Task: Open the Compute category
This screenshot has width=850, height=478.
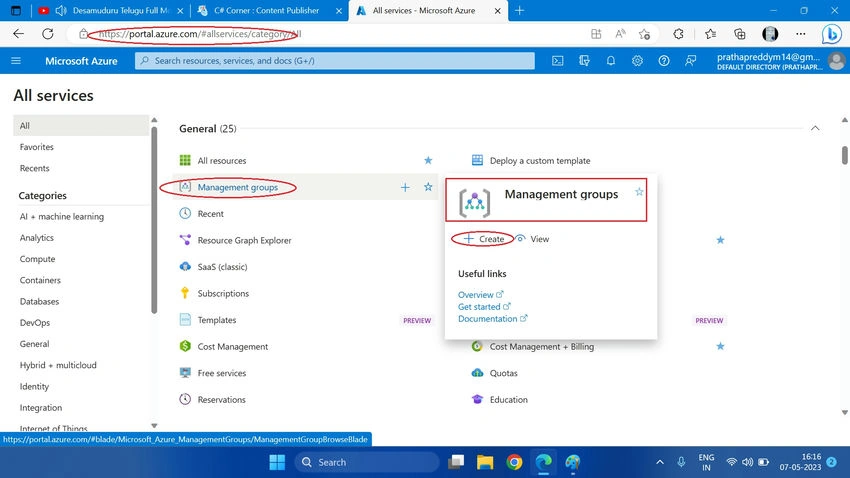Action: pyautogui.click(x=37, y=259)
